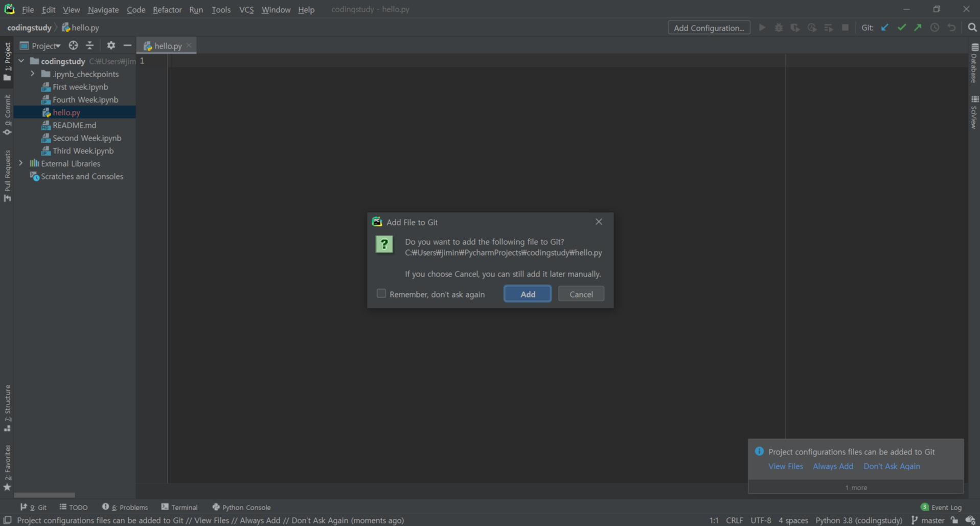Screen dimensions: 980x526
Task: Click the Profile run icon
Action: [x=812, y=28]
